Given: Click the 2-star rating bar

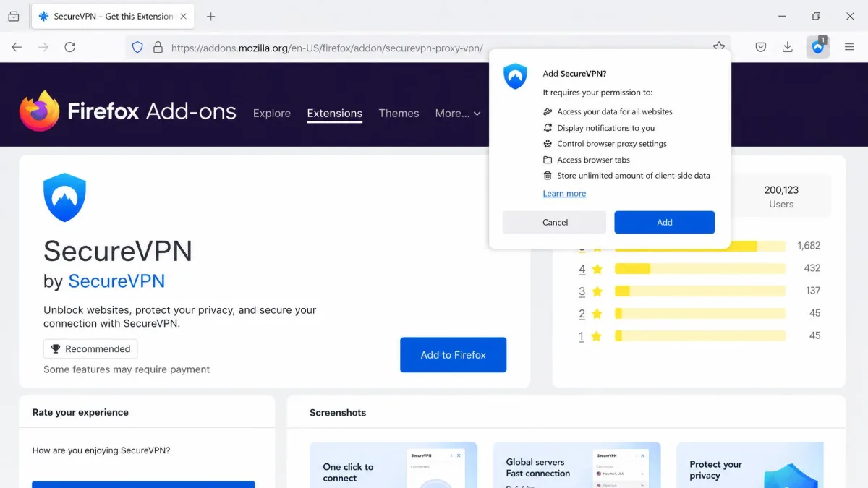Looking at the screenshot, I should tap(700, 313).
